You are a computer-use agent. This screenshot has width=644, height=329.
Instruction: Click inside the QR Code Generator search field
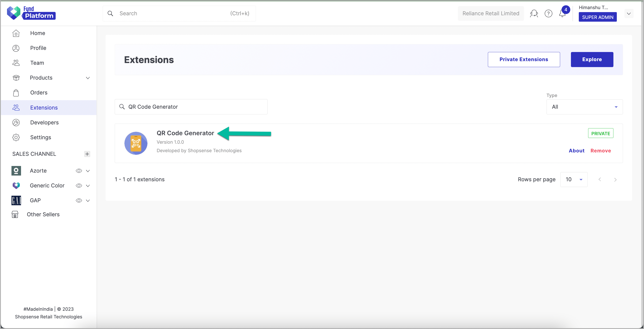191,107
